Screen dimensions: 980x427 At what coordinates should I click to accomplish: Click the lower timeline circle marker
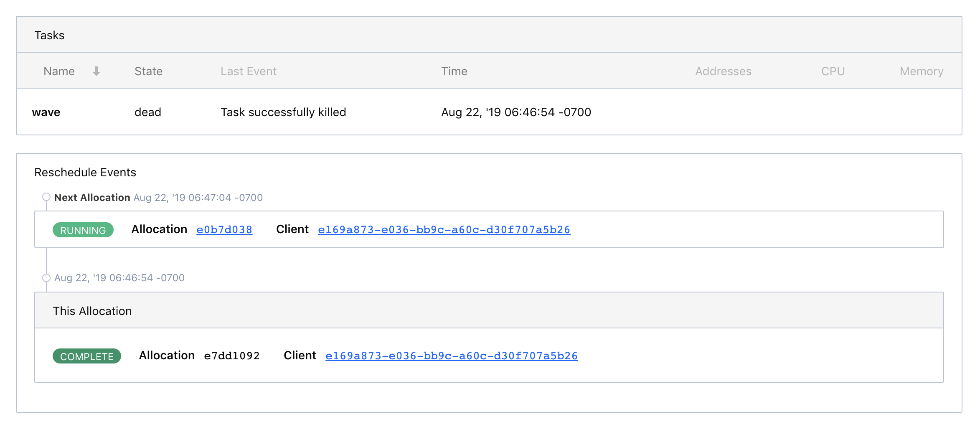tap(46, 278)
